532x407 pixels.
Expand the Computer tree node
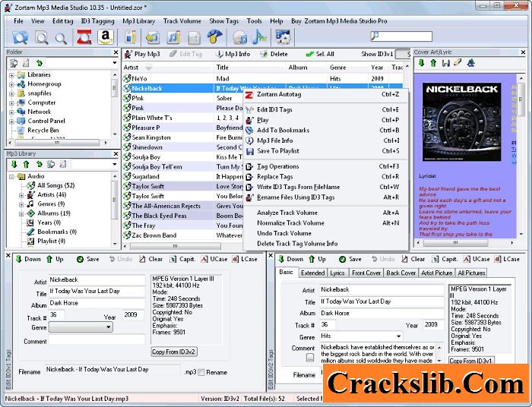[11, 103]
